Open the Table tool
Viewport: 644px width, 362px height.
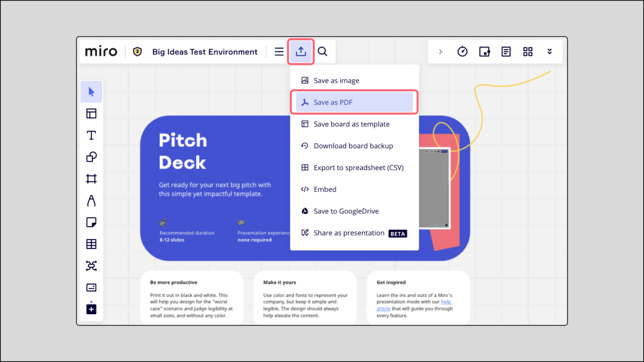point(91,244)
